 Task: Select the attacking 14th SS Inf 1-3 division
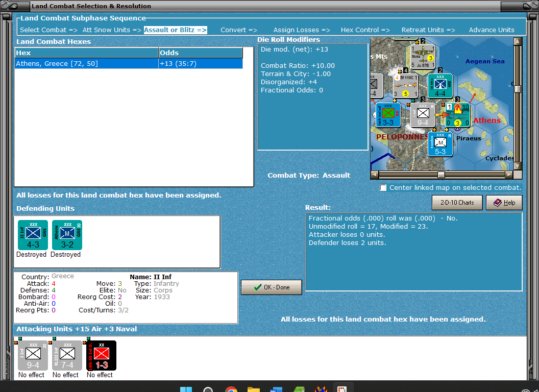coord(102,356)
